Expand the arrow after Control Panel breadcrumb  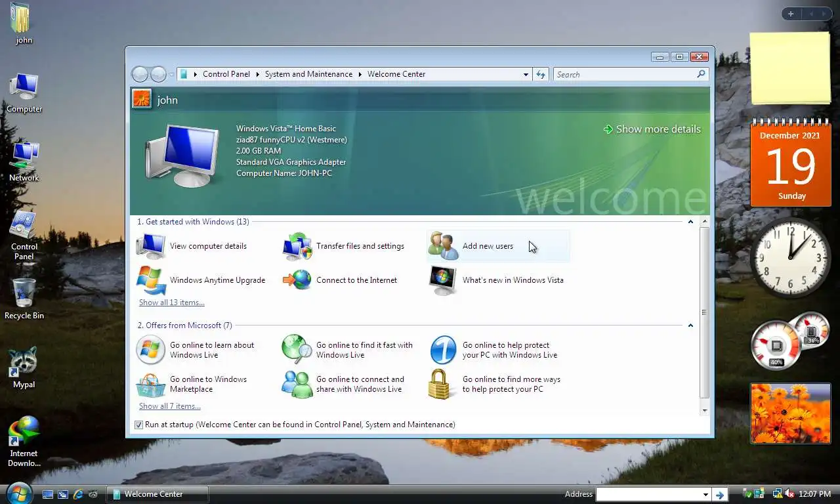257,74
